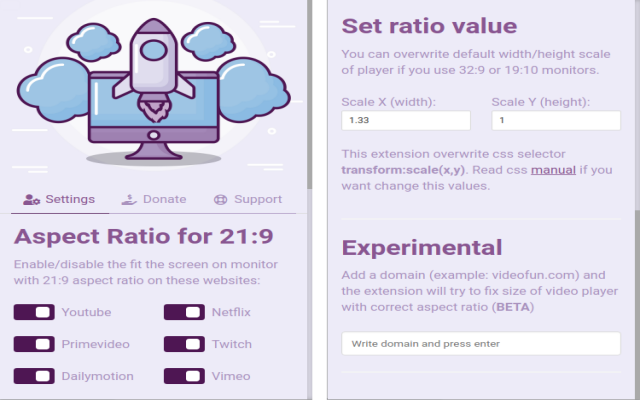Click the right panel scrollbar
640x400 pixels.
click(x=637, y=305)
